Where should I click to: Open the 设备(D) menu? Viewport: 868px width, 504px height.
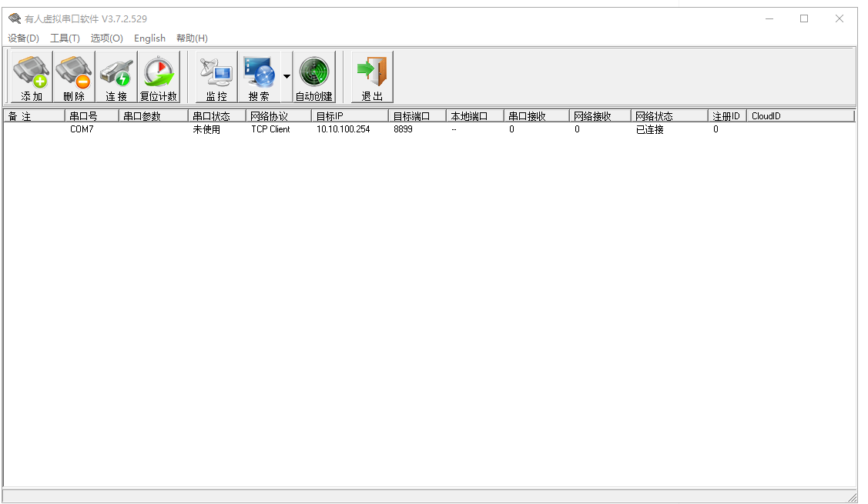(x=23, y=38)
